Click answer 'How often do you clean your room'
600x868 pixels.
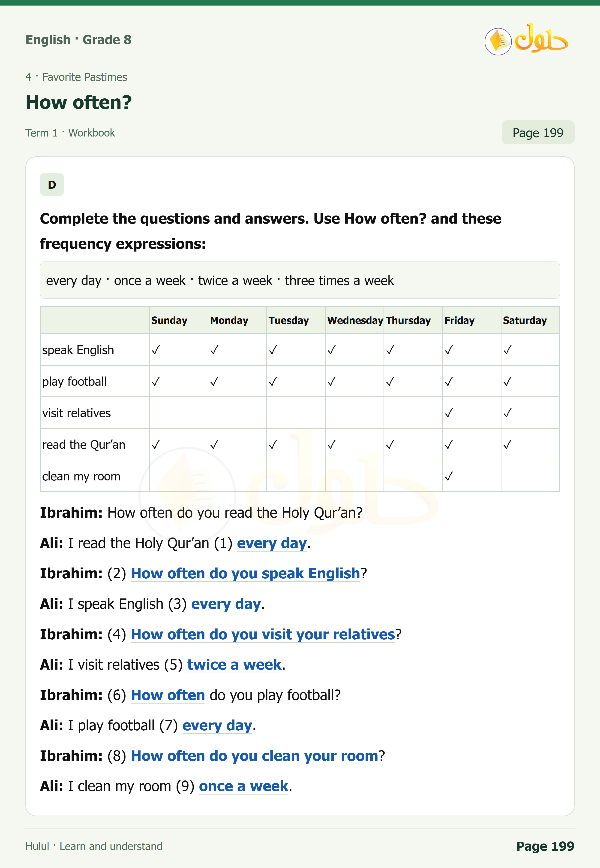pyautogui.click(x=255, y=756)
